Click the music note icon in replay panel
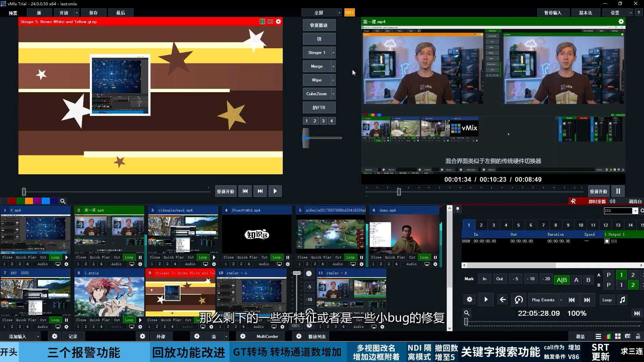Viewport: 644px width, 362px height. pyautogui.click(x=623, y=300)
